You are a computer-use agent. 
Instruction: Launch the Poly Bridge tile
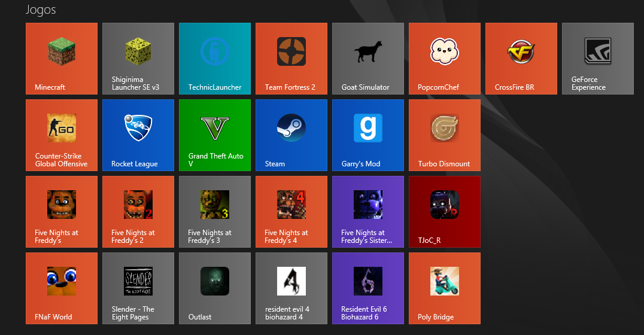click(444, 288)
